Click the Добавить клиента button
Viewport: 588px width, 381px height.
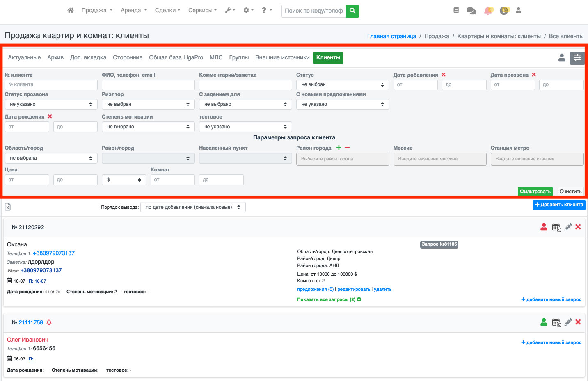tap(559, 205)
